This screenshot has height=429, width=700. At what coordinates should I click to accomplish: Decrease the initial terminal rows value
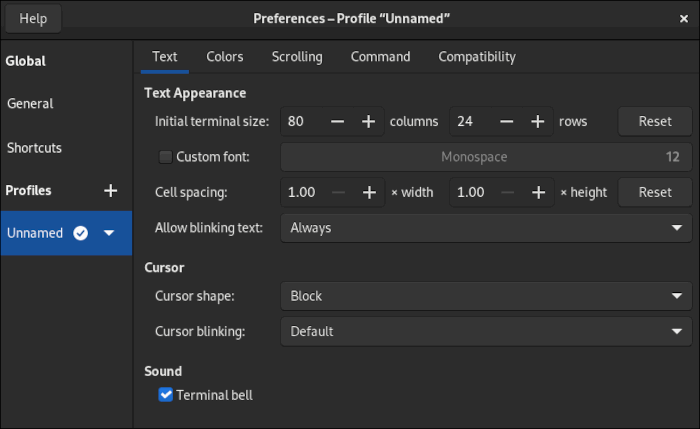[x=507, y=121]
